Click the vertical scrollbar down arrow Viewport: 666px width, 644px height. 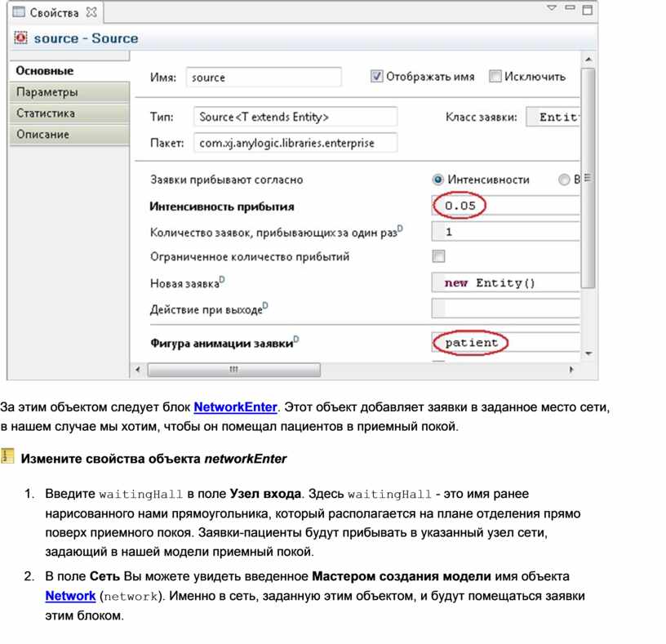click(588, 353)
